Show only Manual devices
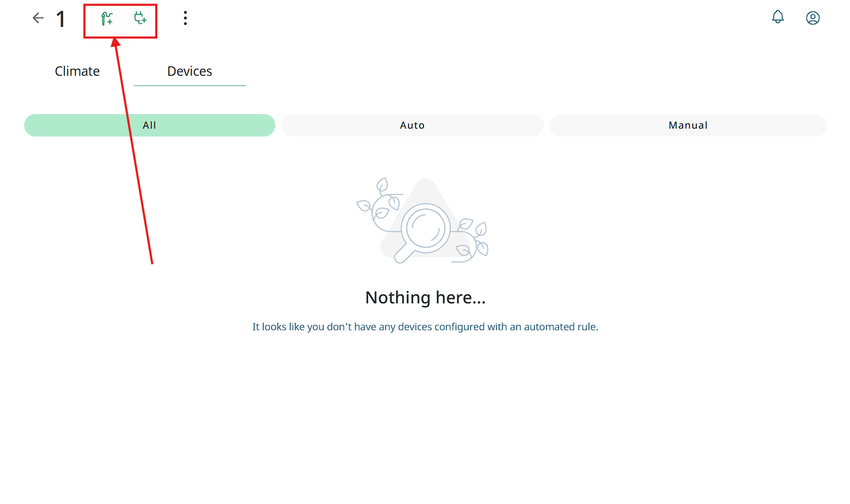 coord(688,125)
